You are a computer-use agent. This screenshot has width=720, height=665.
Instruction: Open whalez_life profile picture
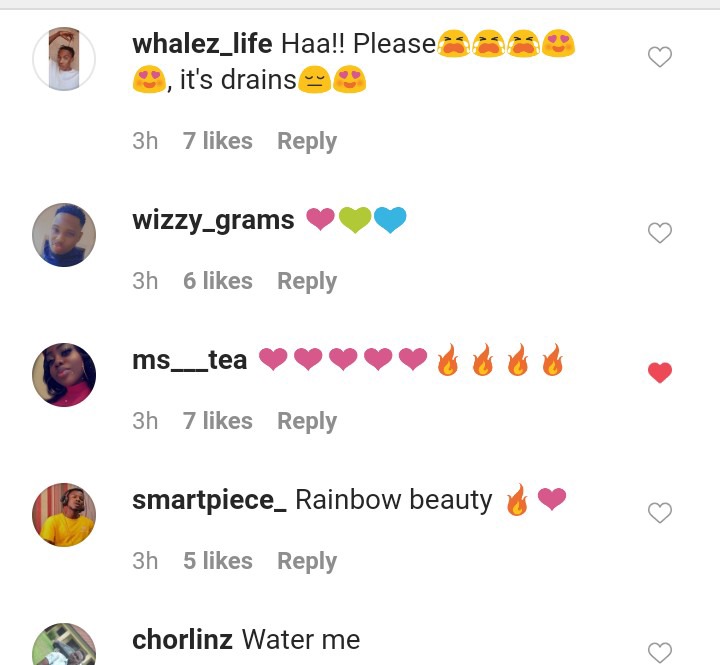pos(64,59)
